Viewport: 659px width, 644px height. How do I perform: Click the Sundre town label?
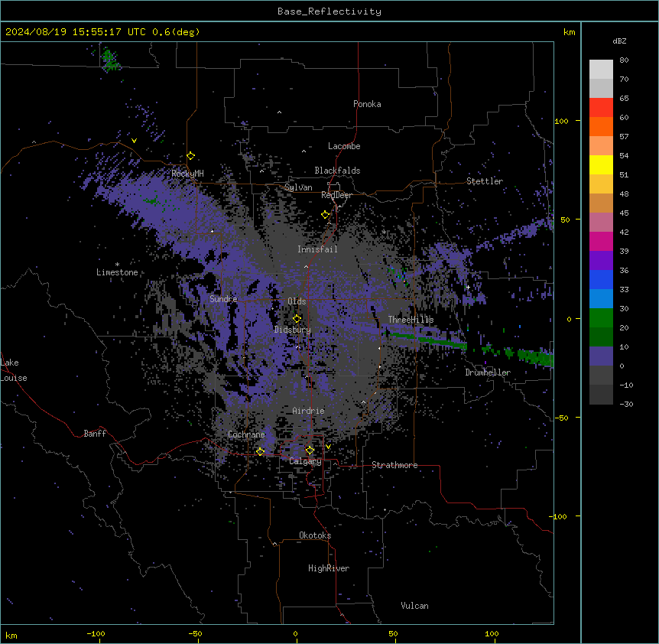click(223, 299)
